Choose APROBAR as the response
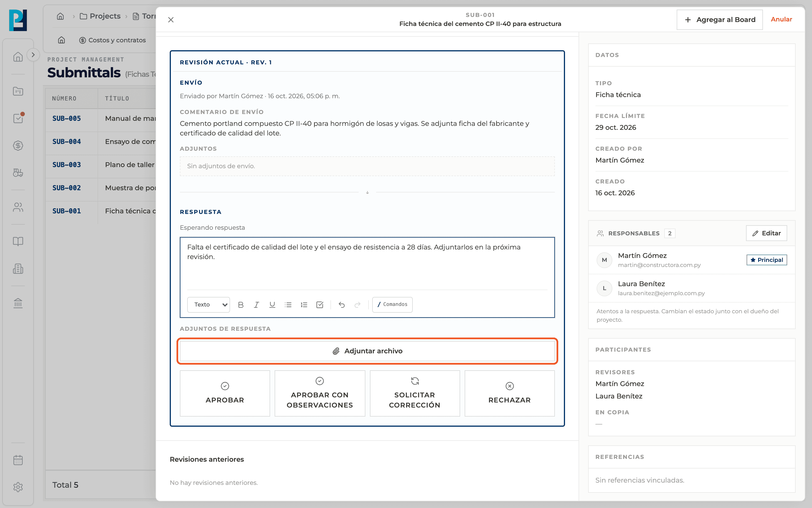The height and width of the screenshot is (508, 812). tap(225, 393)
